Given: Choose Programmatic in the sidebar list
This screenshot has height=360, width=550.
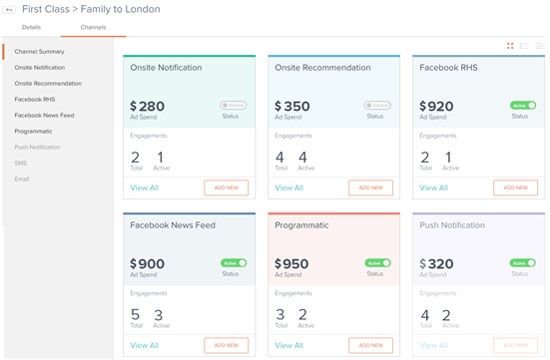Looking at the screenshot, I should coord(33,131).
